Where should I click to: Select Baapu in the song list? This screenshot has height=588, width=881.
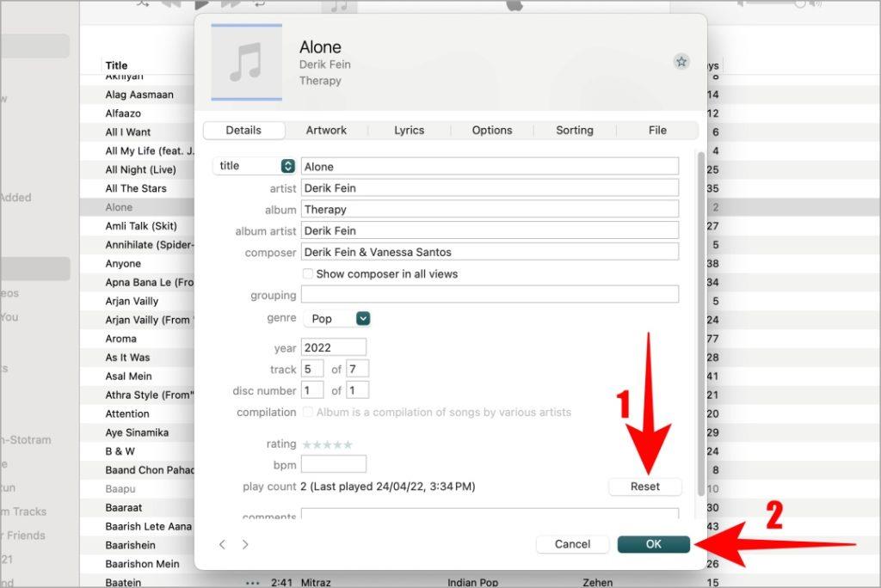(x=120, y=488)
